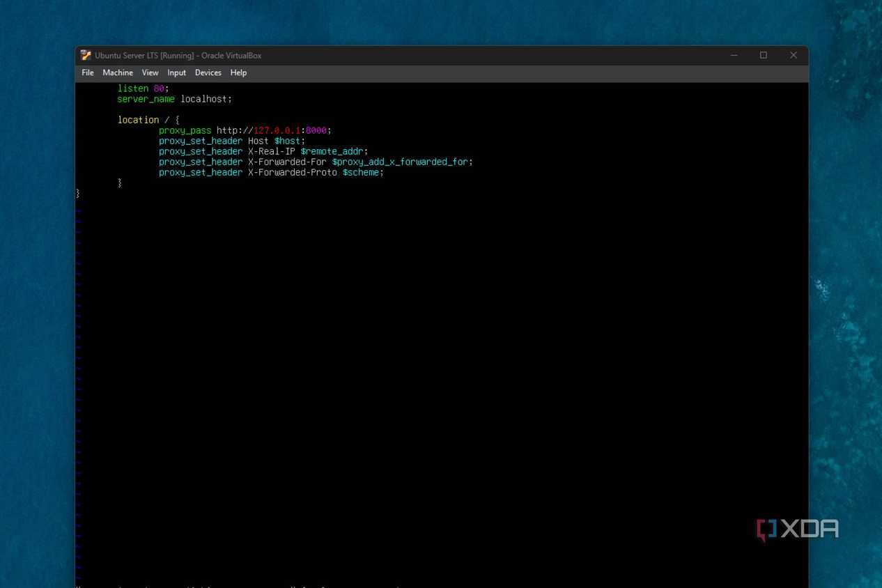Click the 'localhost;' value

[206, 99]
